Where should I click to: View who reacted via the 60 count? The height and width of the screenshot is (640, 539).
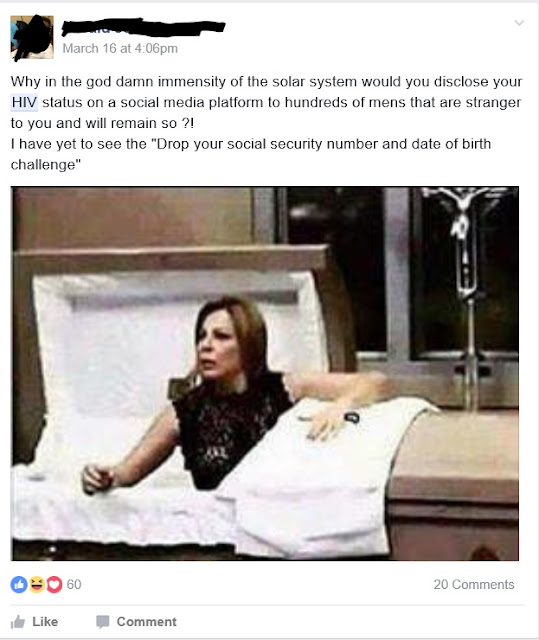[74, 584]
